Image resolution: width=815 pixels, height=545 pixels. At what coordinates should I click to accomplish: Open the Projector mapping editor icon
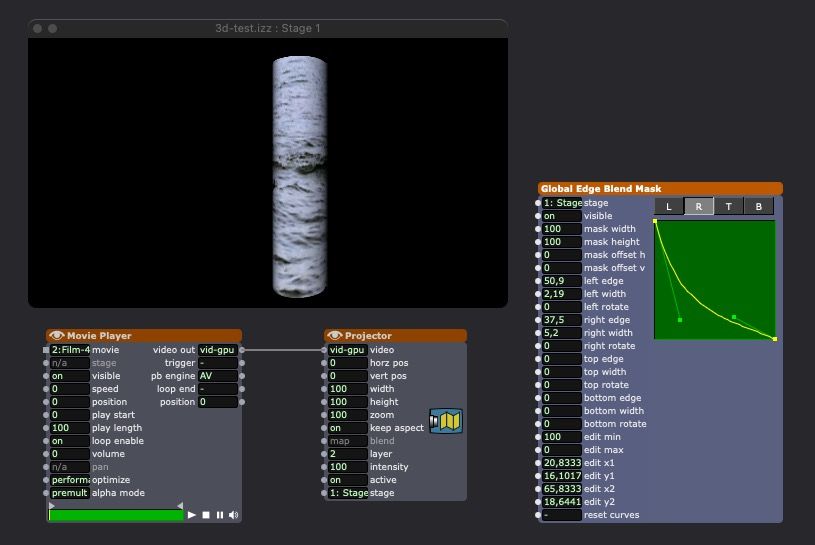coord(446,421)
